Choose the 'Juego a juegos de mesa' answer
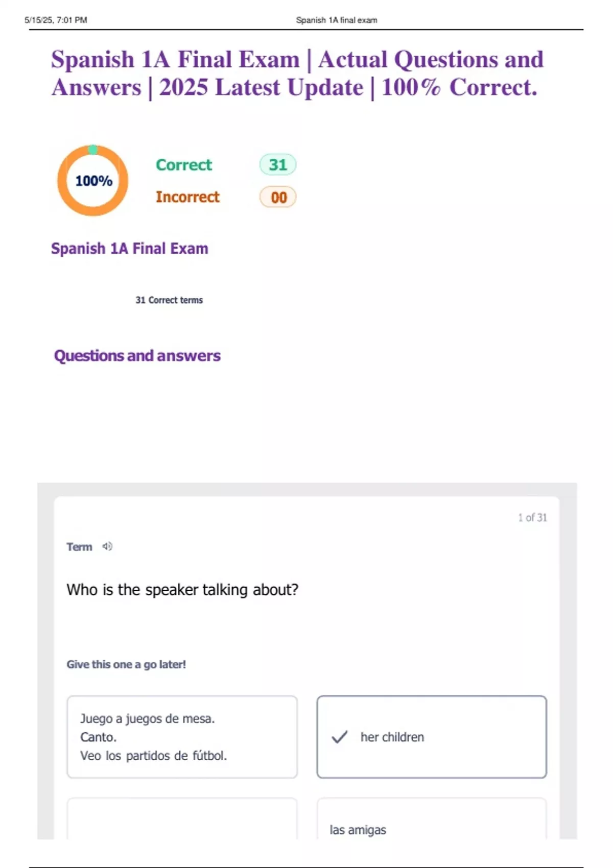This screenshot has width=613, height=868. point(182,737)
